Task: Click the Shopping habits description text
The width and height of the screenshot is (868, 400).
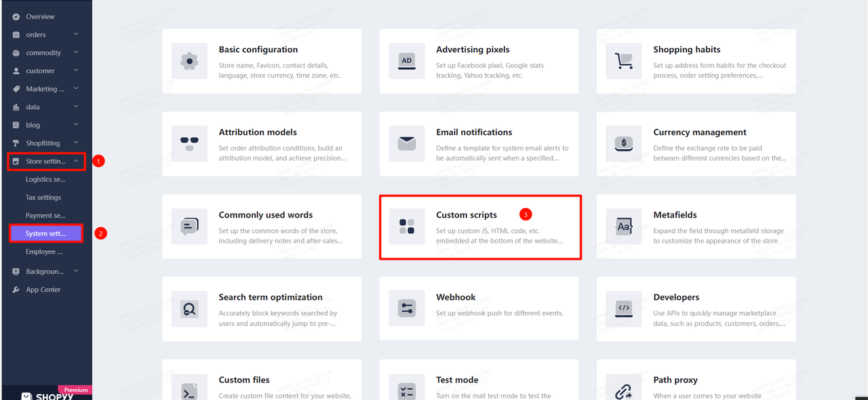Action: (x=719, y=71)
